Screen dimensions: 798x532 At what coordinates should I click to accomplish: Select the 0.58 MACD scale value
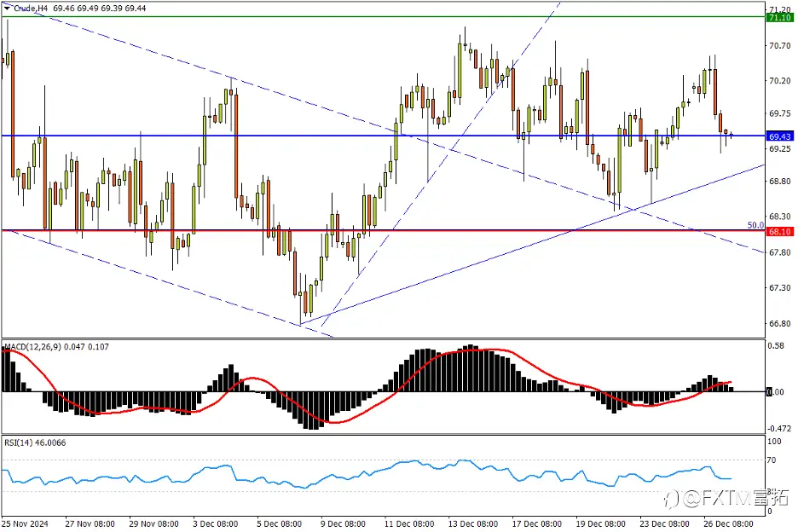click(776, 346)
